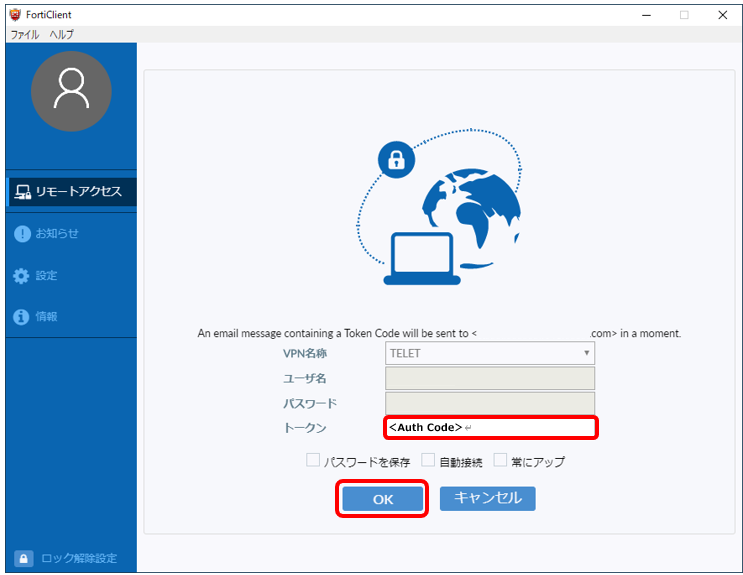Screen dimensions: 743x575
Task: Click the パスワード input field
Action: coord(489,403)
